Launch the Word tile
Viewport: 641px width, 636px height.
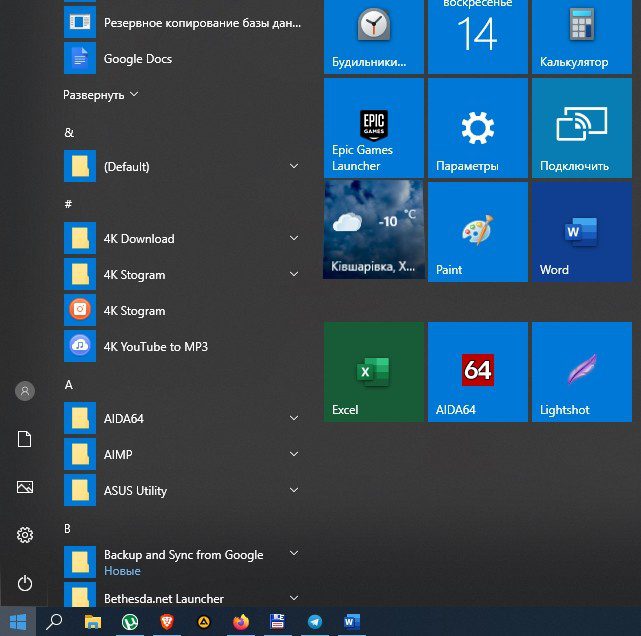click(x=582, y=232)
